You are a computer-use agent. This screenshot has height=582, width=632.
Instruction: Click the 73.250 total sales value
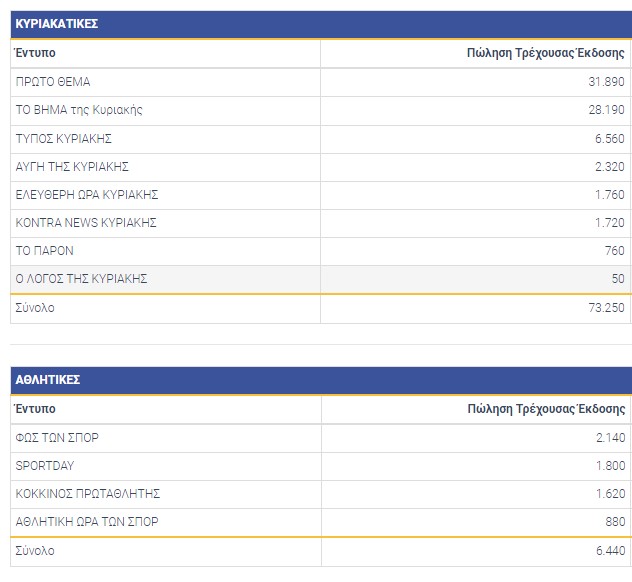605,308
